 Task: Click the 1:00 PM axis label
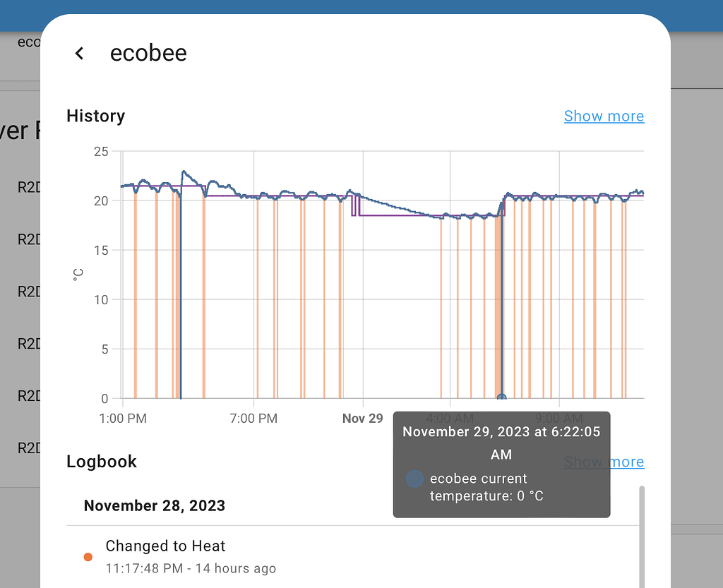(x=123, y=418)
